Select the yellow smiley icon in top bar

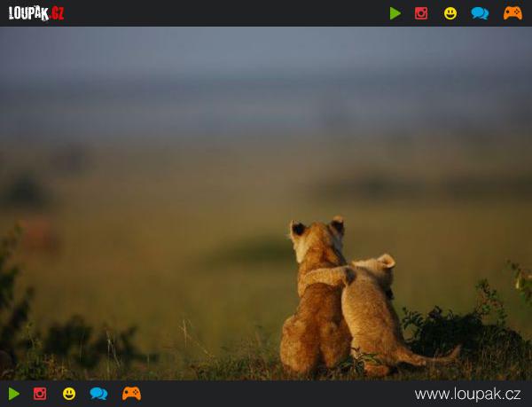coord(450,13)
